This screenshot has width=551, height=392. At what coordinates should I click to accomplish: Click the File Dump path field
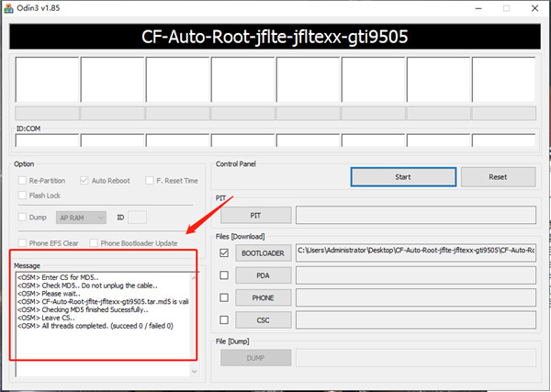coord(416,358)
